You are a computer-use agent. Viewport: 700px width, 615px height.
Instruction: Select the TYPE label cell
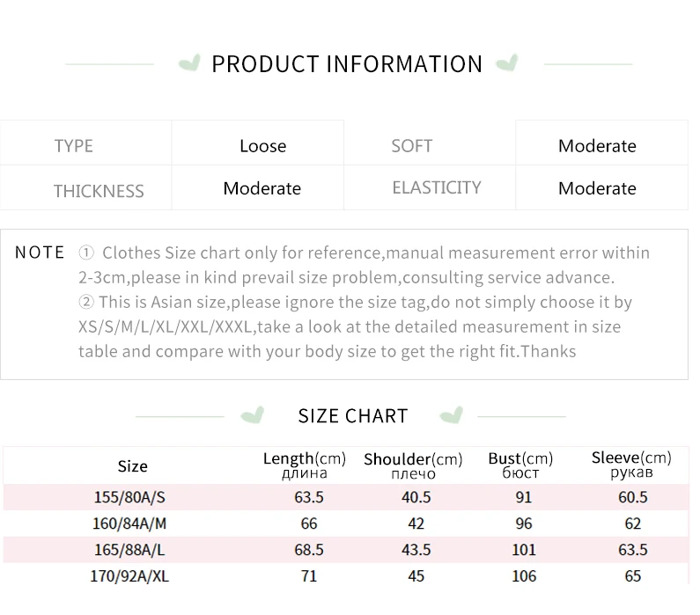tap(74, 146)
